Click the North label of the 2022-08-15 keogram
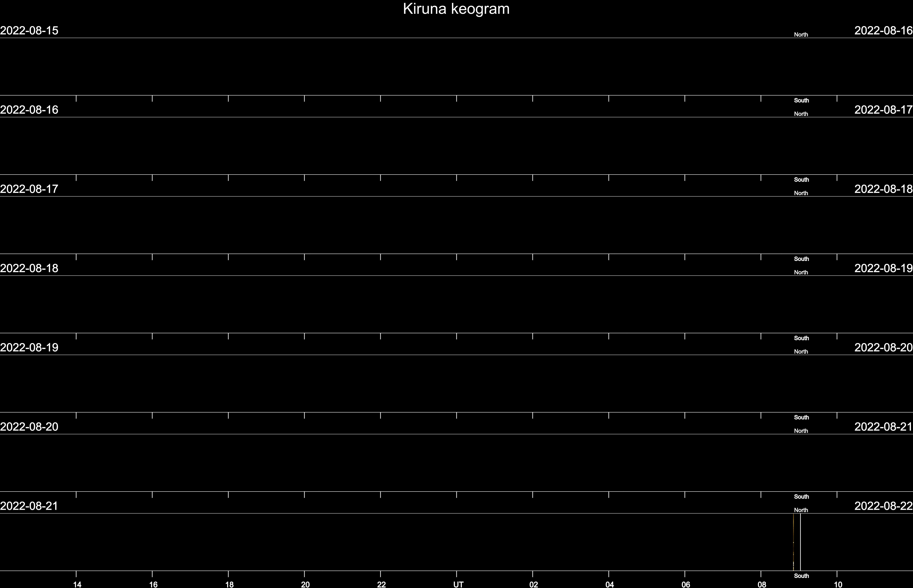The width and height of the screenshot is (913, 588). coord(801,35)
